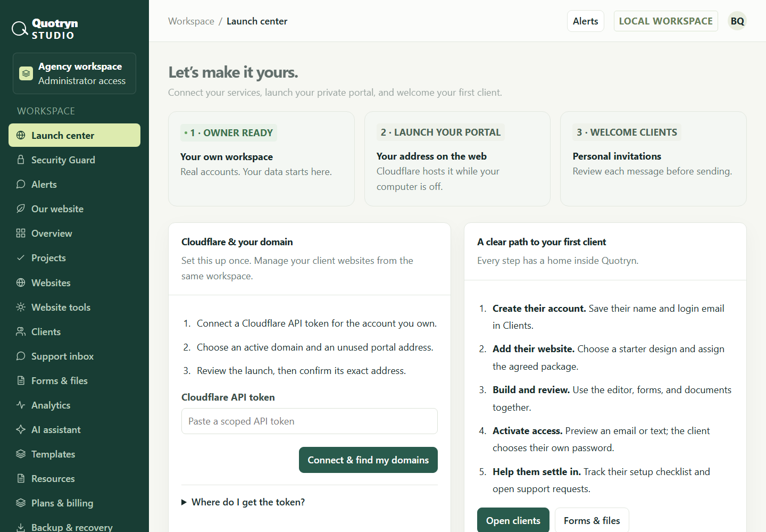Click the Quotryn Studio logo icon
The image size is (766, 532).
click(20, 29)
